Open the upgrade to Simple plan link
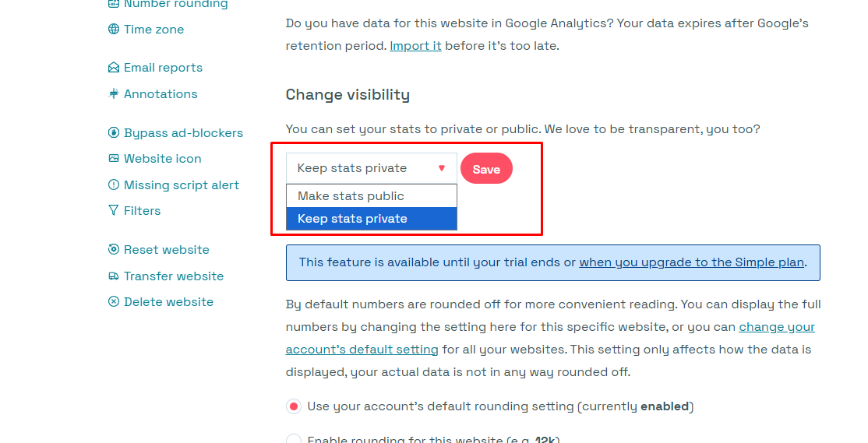This screenshot has height=443, width=868. [691, 262]
